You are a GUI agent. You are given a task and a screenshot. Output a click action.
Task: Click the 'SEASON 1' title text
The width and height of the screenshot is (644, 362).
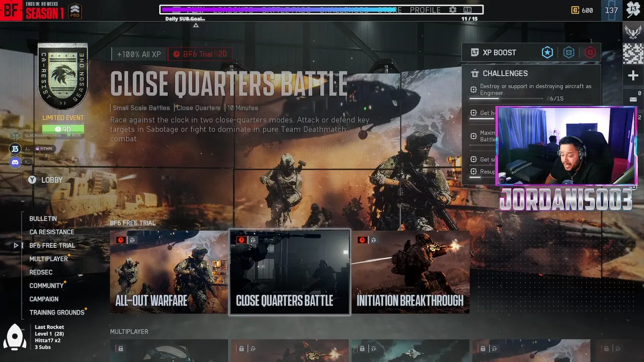45,13
